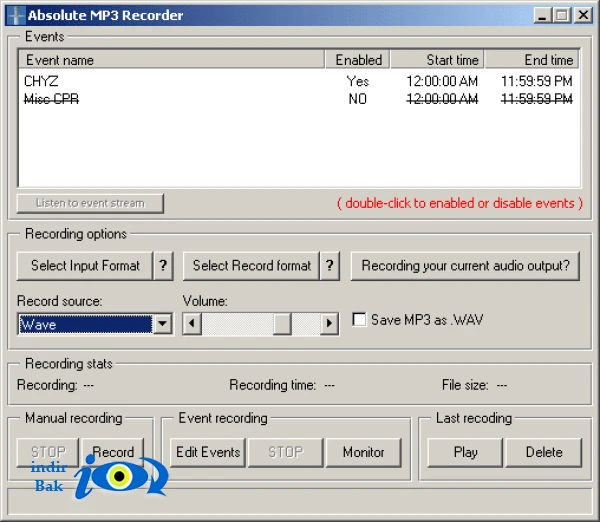Screen dimensions: 600x522
Task: Click the End time column header
Action: (x=532, y=60)
